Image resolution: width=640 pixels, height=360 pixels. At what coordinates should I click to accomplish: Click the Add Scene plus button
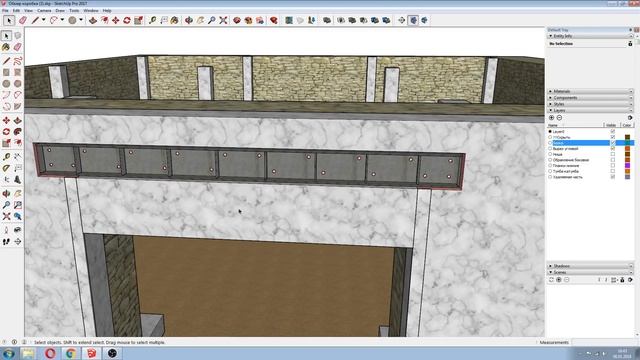click(559, 280)
